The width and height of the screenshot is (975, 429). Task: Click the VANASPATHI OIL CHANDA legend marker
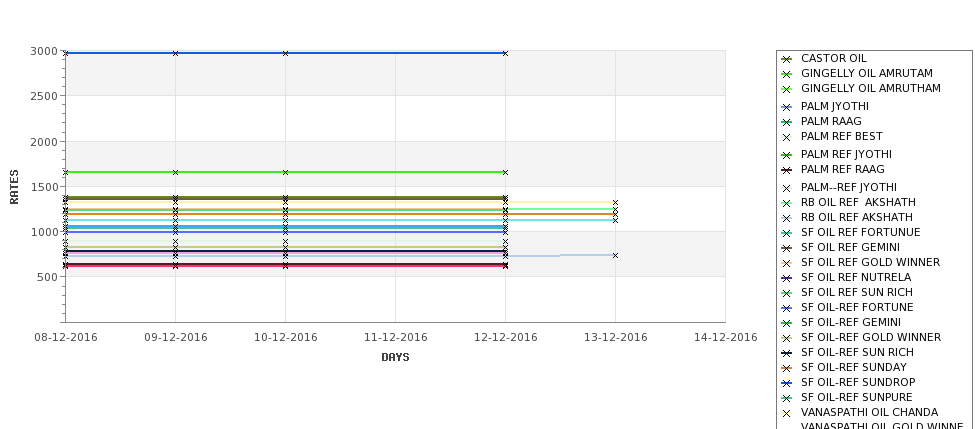point(786,413)
